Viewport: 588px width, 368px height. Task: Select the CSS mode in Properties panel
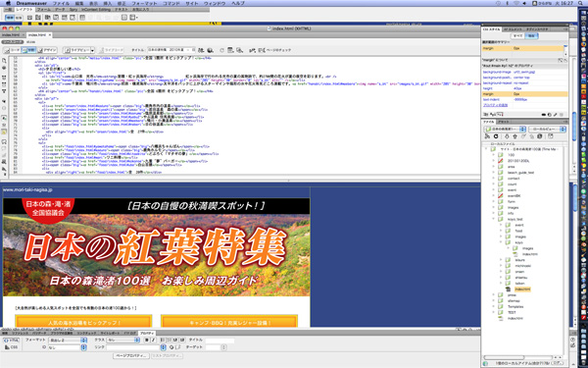coord(11,347)
